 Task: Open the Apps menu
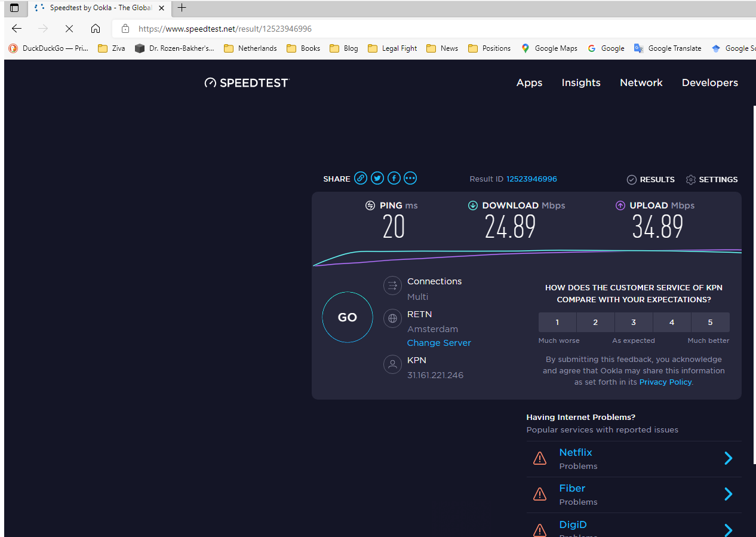coord(529,82)
